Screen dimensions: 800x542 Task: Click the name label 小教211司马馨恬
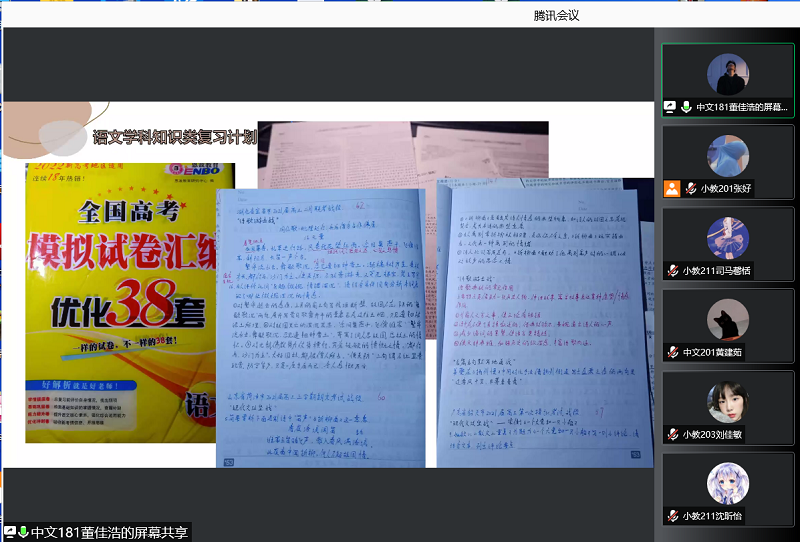(716, 270)
